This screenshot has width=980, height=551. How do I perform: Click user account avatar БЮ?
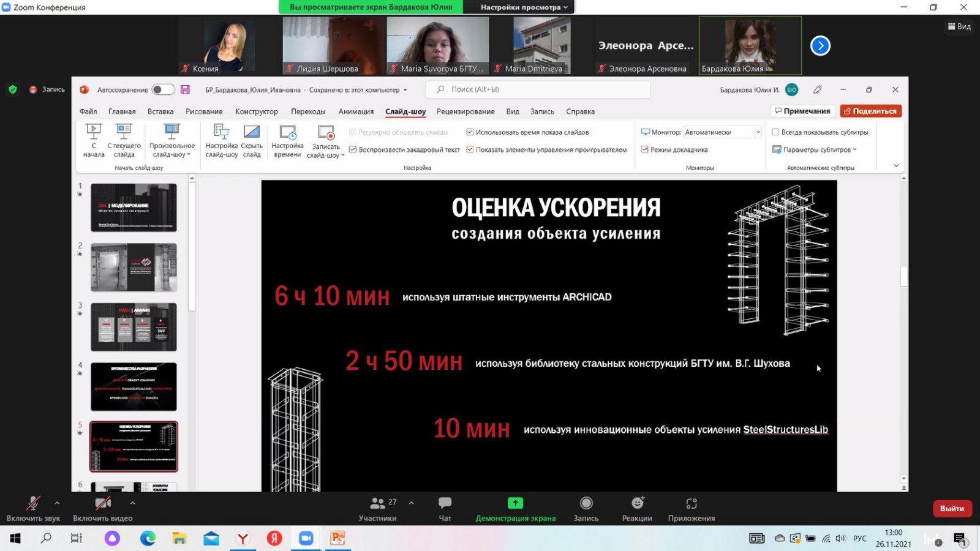[791, 89]
